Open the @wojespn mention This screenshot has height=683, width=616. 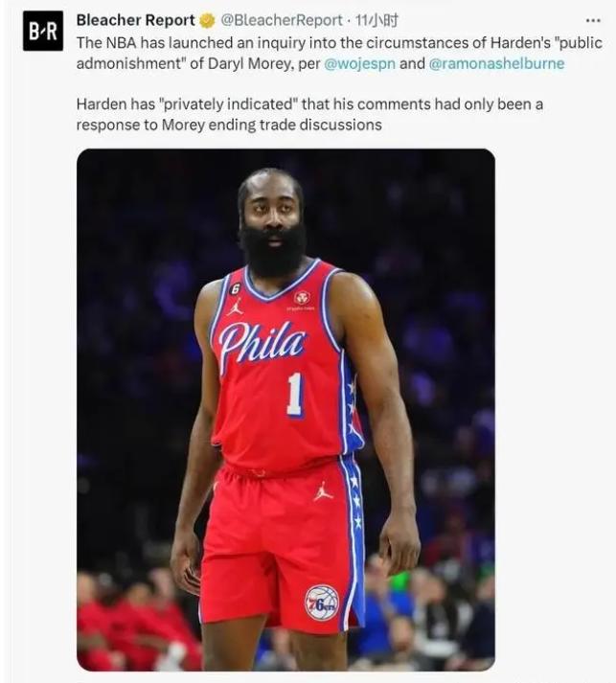click(x=360, y=63)
